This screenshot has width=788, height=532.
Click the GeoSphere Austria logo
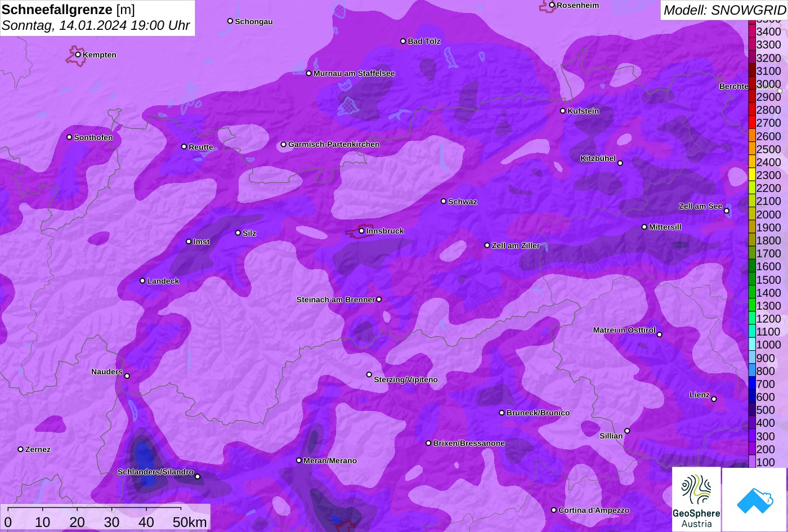696,499
